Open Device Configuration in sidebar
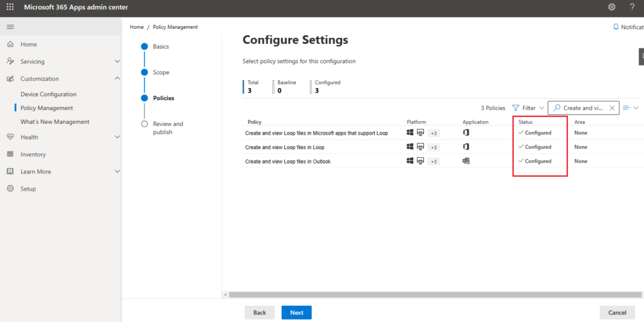Viewport: 644px width, 322px height. [x=48, y=94]
